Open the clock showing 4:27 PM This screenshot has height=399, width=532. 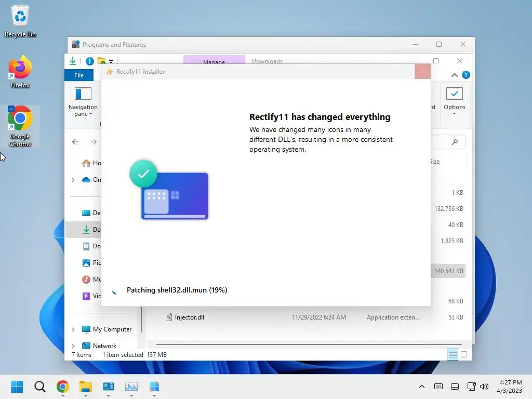pyautogui.click(x=509, y=387)
